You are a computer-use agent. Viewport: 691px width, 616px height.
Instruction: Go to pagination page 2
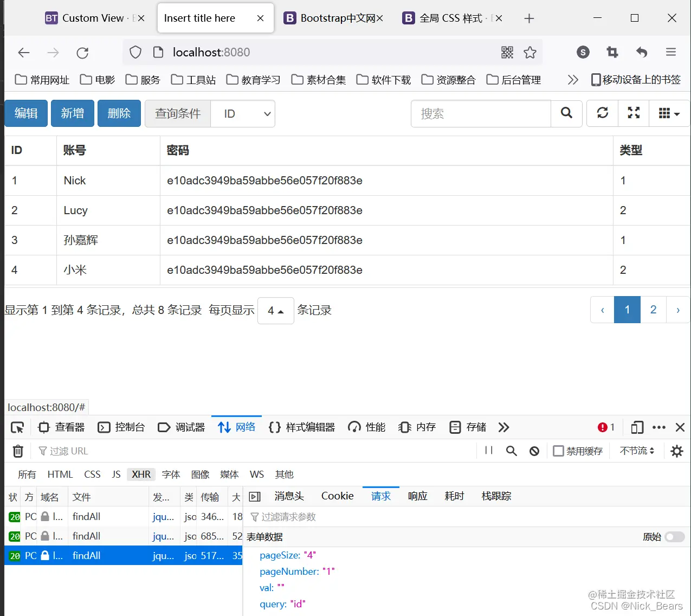pyautogui.click(x=653, y=310)
